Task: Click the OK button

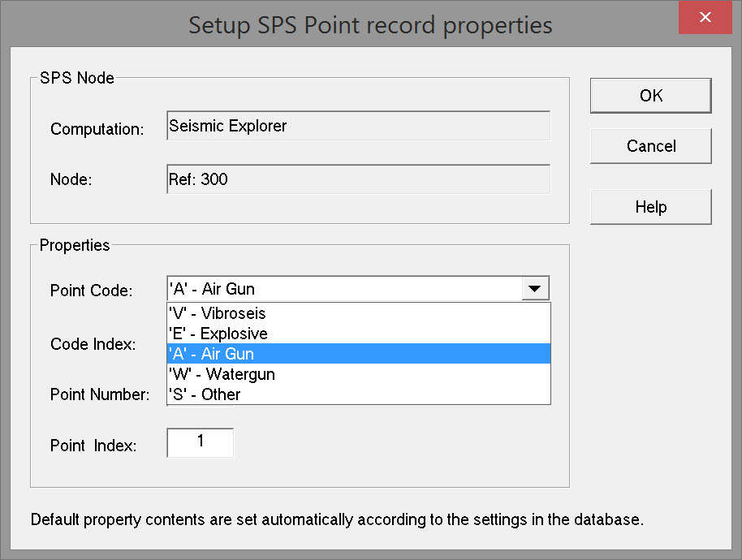Action: 650,96
